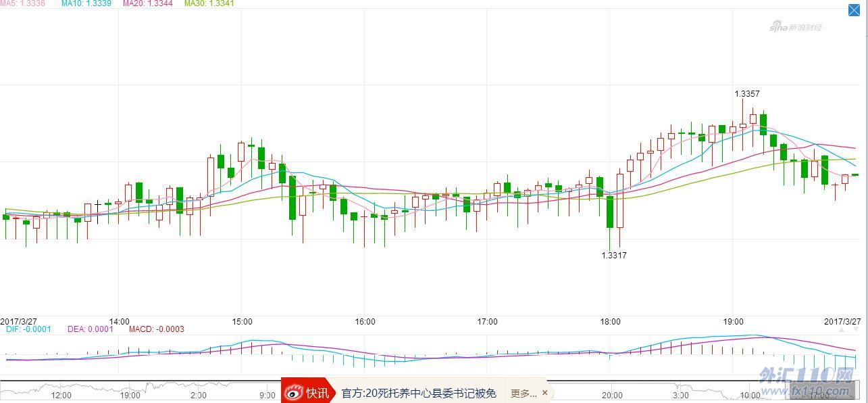868x403 pixels.
Task: Open headline 官方:20死托养中心县委书记被免
Action: click(419, 393)
